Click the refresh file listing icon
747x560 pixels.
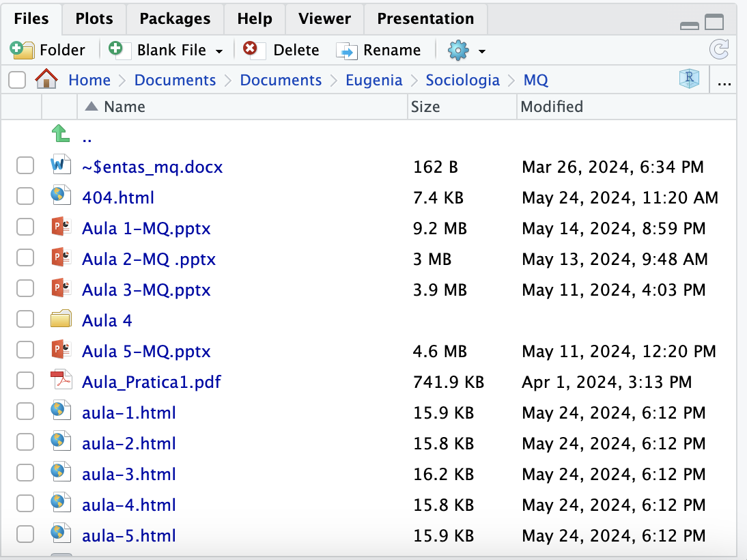(719, 50)
